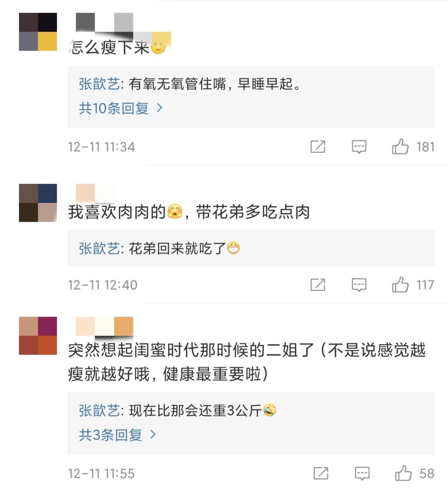Click the chevron next to 共10条回复

click(x=159, y=108)
